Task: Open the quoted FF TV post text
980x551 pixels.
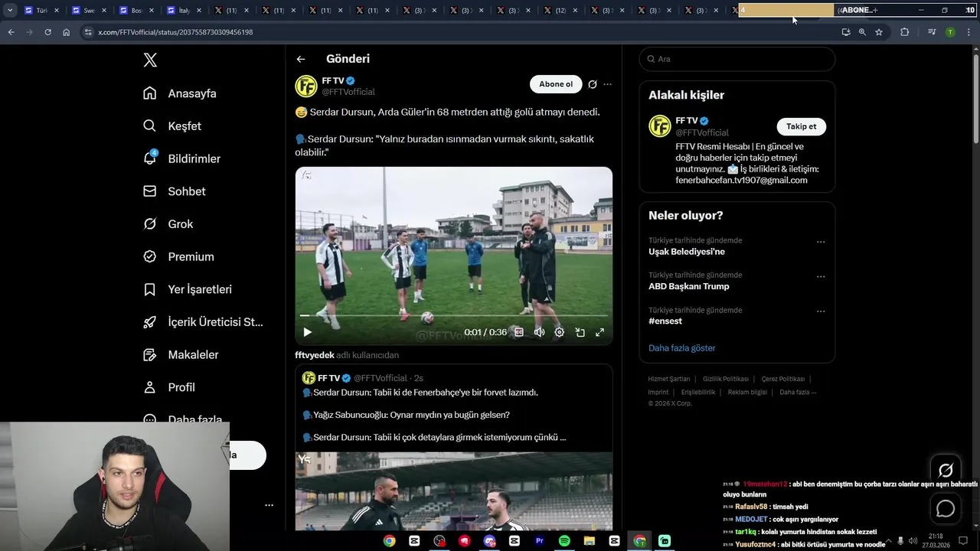Action: coord(434,415)
